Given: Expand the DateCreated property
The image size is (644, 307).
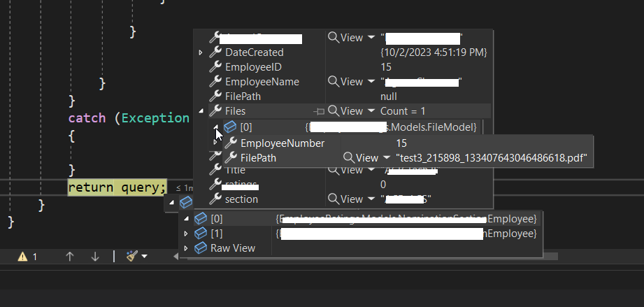Looking at the screenshot, I should [201, 52].
